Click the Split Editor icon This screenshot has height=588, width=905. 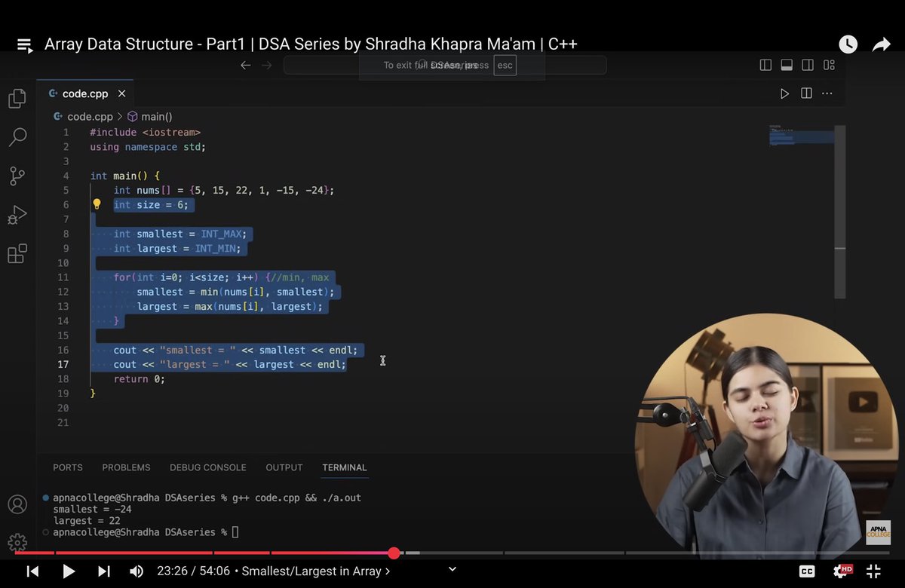tap(806, 93)
